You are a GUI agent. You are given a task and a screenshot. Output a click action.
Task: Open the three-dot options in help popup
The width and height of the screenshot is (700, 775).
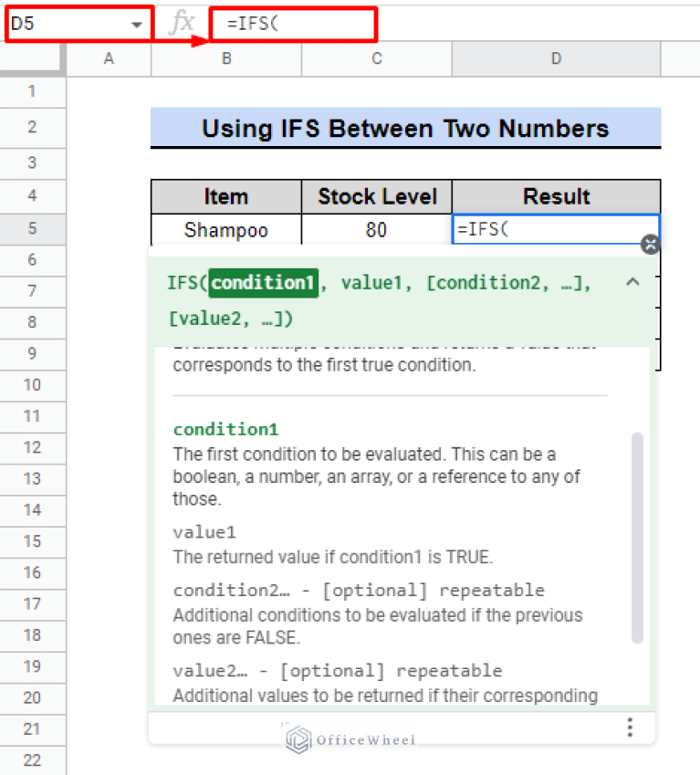coord(630,727)
